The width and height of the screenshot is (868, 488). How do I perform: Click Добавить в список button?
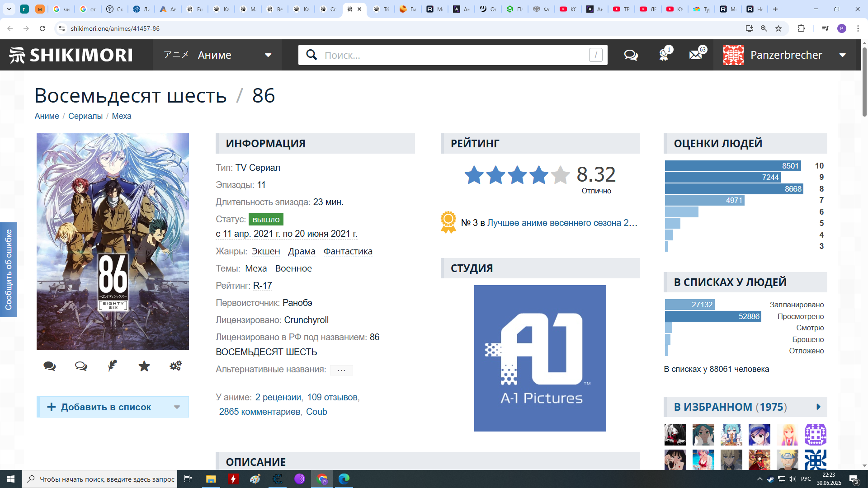click(x=99, y=407)
